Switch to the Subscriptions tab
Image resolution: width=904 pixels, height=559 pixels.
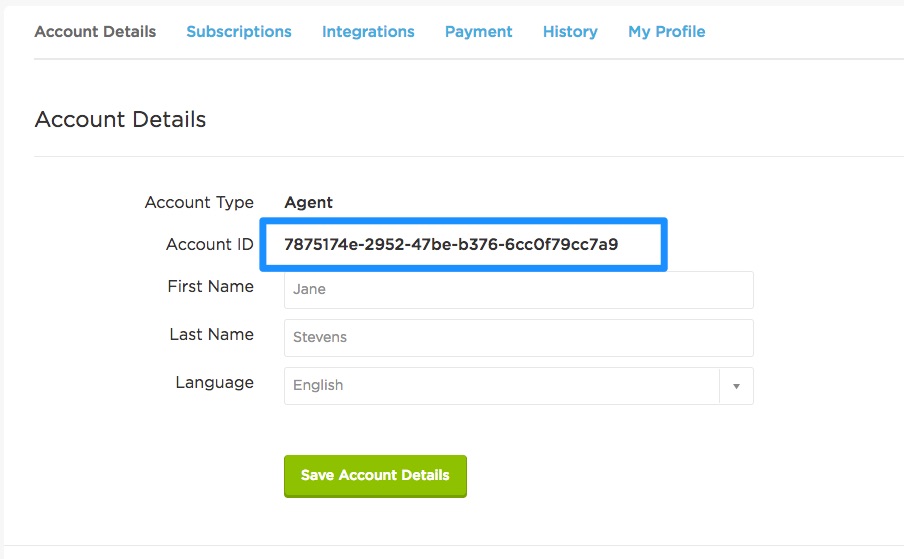pos(239,32)
